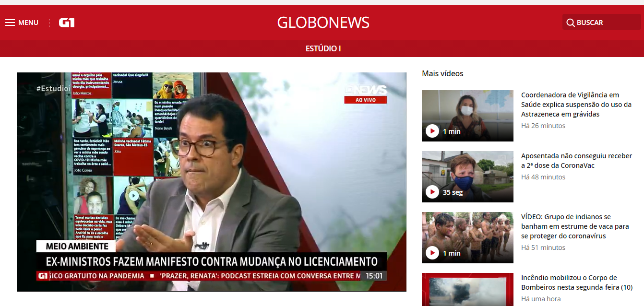Click the '35 seg' duration label
This screenshot has height=306, width=644.
(453, 192)
